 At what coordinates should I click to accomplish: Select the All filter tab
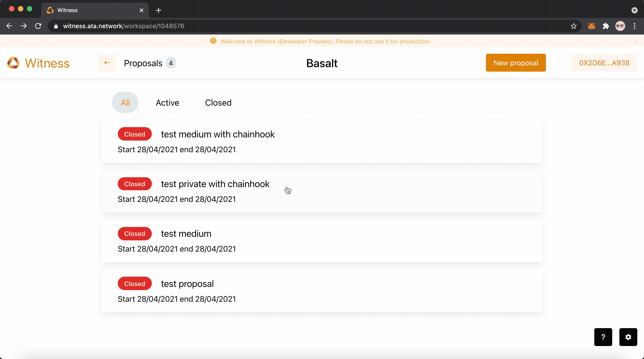coord(125,103)
